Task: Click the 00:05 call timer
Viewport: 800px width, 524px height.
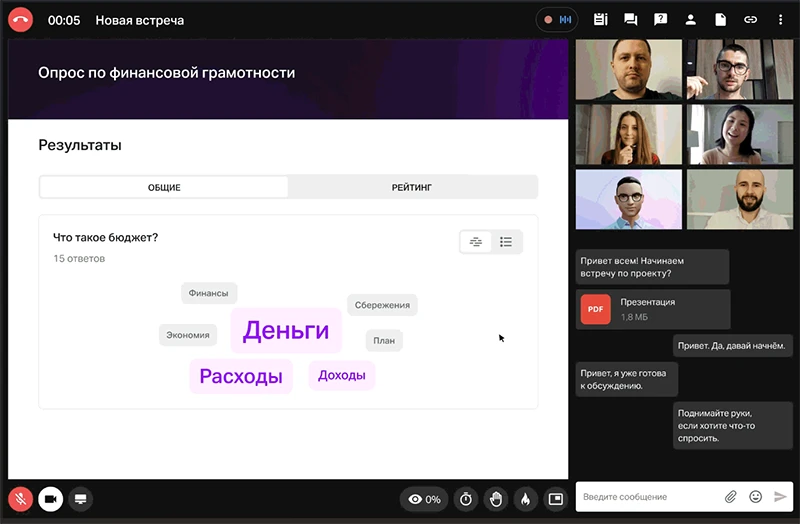Action: pos(64,20)
